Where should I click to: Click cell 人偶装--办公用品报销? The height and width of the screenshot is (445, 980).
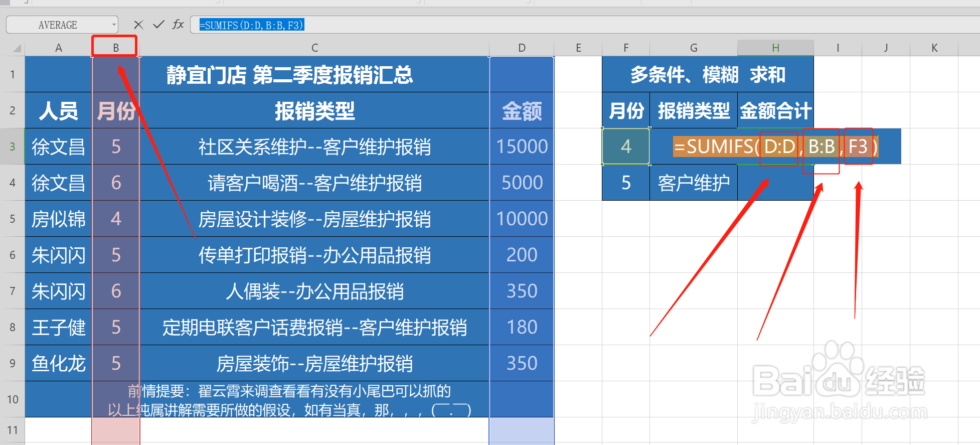coord(314,291)
